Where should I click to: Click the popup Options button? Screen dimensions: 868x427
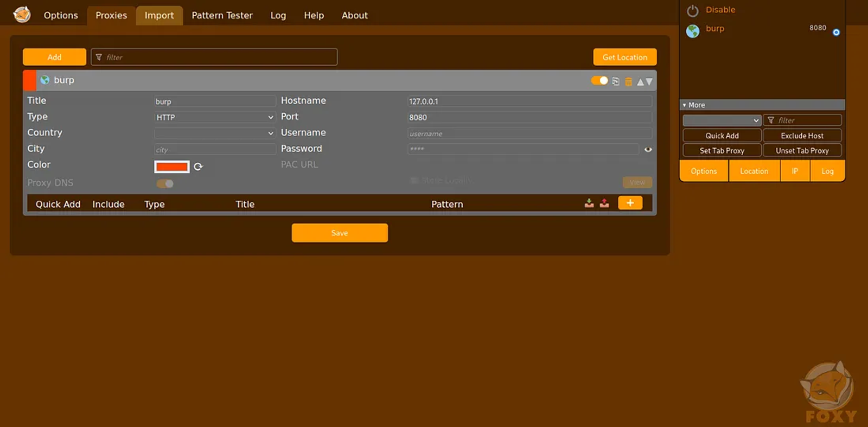pyautogui.click(x=704, y=171)
